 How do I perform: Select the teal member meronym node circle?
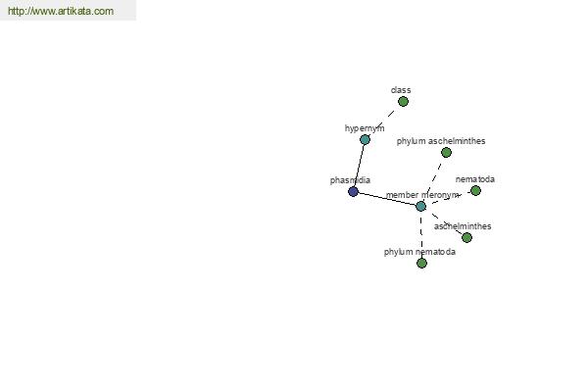(420, 206)
